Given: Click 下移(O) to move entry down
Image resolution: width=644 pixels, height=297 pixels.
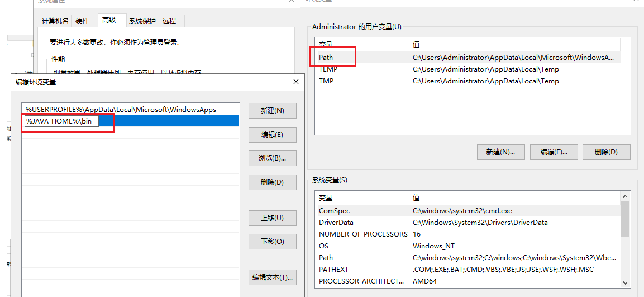Looking at the screenshot, I should click(x=272, y=242).
